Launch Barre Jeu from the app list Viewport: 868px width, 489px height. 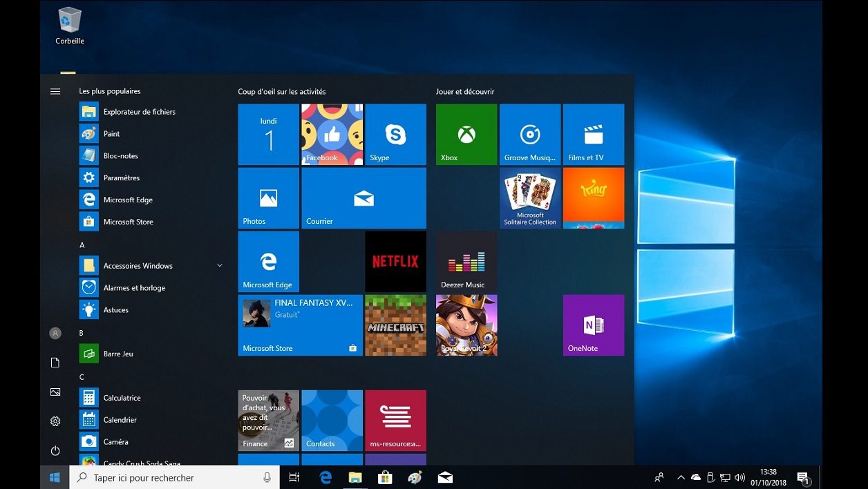click(x=152, y=354)
